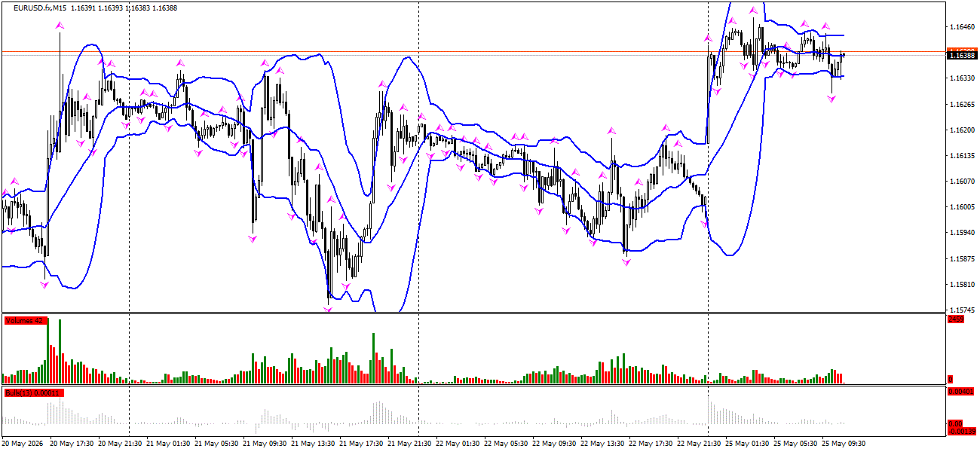
Task: Click the 21 May 05:30 time label
Action: [x=216, y=444]
